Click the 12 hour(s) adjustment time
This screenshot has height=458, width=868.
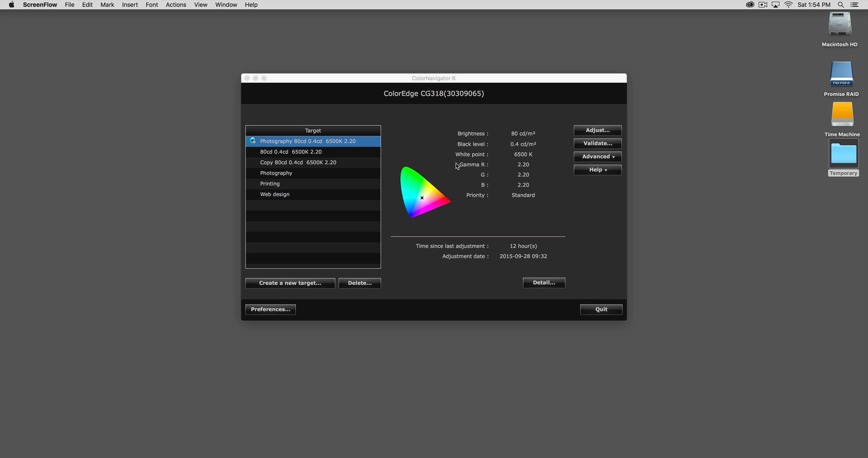[523, 246]
